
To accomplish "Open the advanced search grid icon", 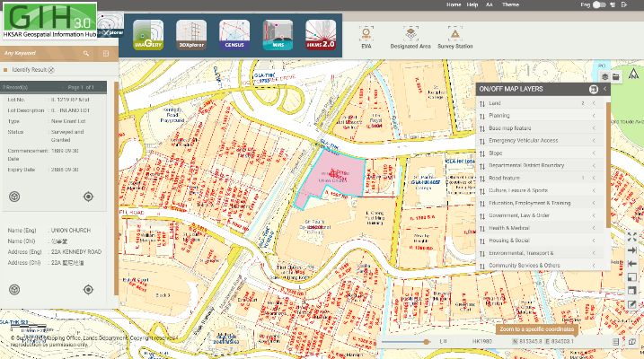I will [x=106, y=53].
